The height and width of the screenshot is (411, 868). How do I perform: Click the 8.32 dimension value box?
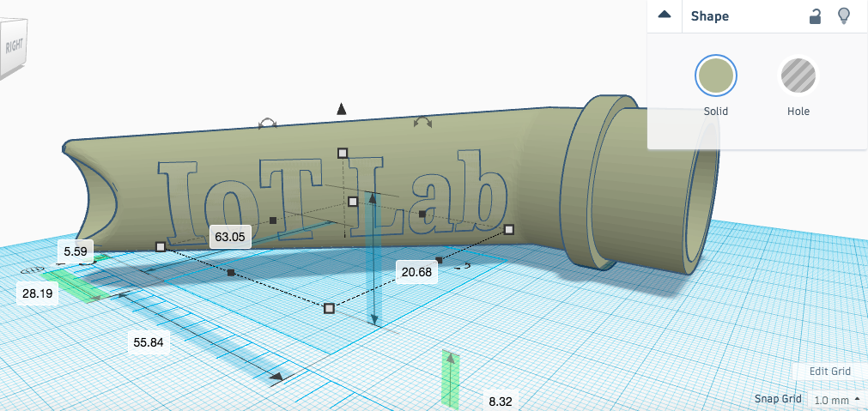[x=501, y=402]
